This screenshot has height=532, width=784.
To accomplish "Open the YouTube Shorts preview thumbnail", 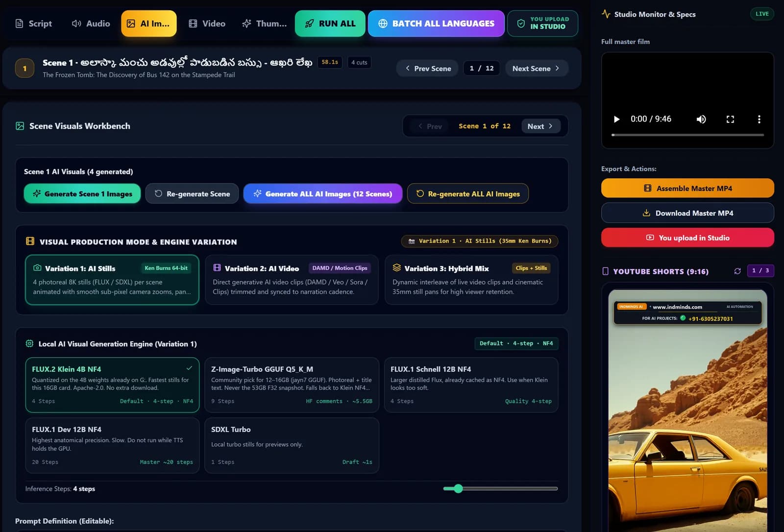I will (x=687, y=411).
